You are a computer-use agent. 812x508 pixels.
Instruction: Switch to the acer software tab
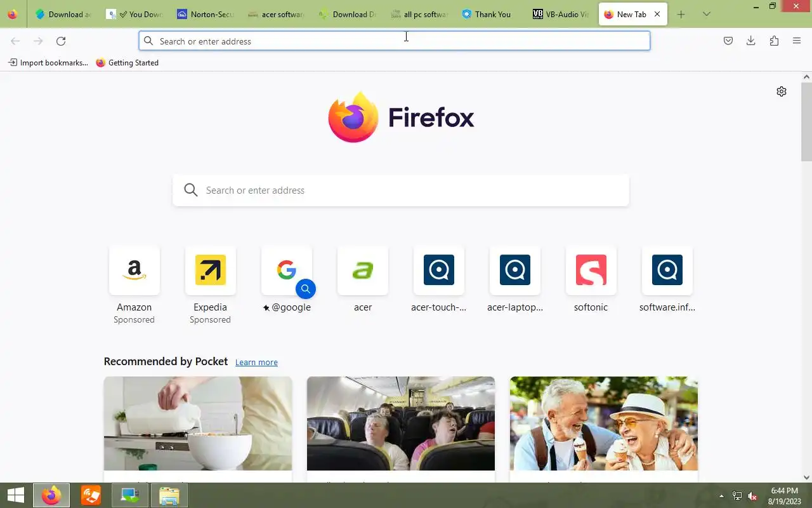[276, 14]
